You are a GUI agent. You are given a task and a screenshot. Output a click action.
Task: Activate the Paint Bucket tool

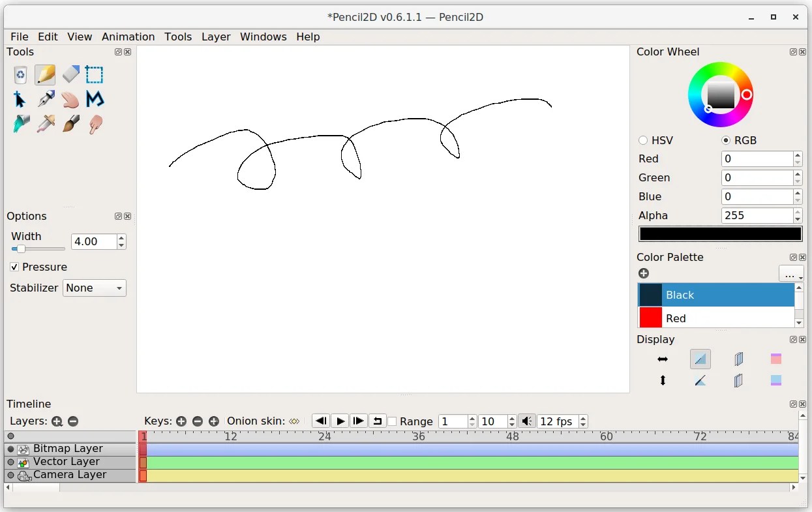pos(20,124)
